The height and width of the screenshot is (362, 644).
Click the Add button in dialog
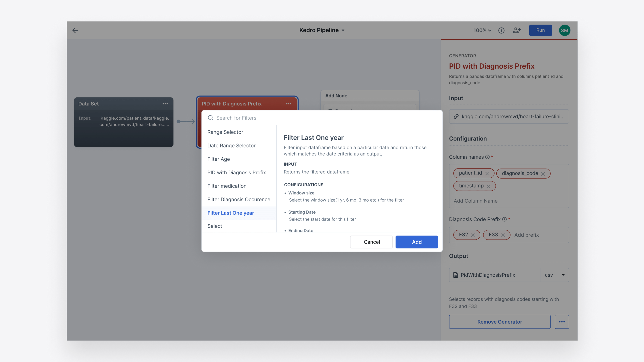[417, 242]
